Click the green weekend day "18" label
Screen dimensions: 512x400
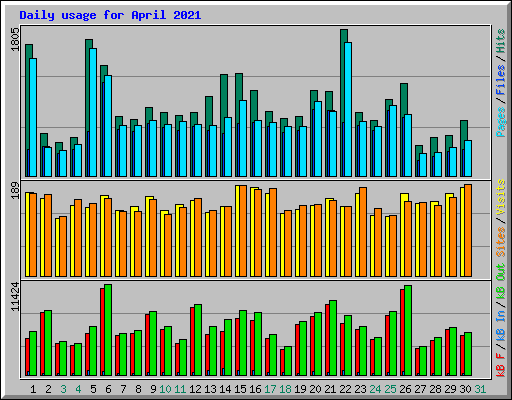pyautogui.click(x=285, y=389)
